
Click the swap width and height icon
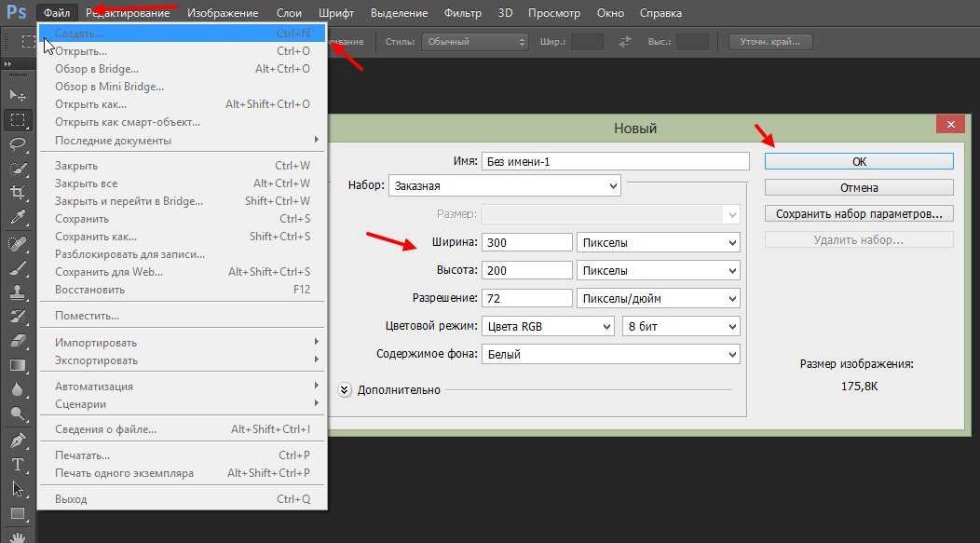coord(625,42)
